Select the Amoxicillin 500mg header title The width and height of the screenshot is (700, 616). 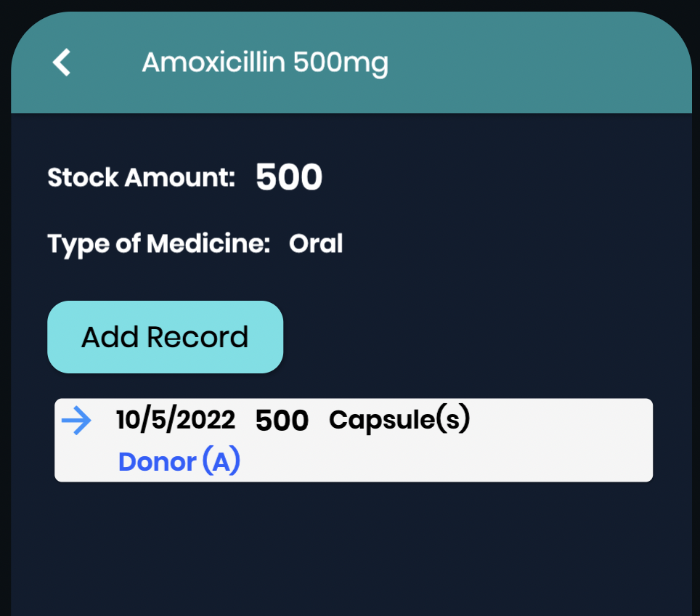[x=265, y=63]
